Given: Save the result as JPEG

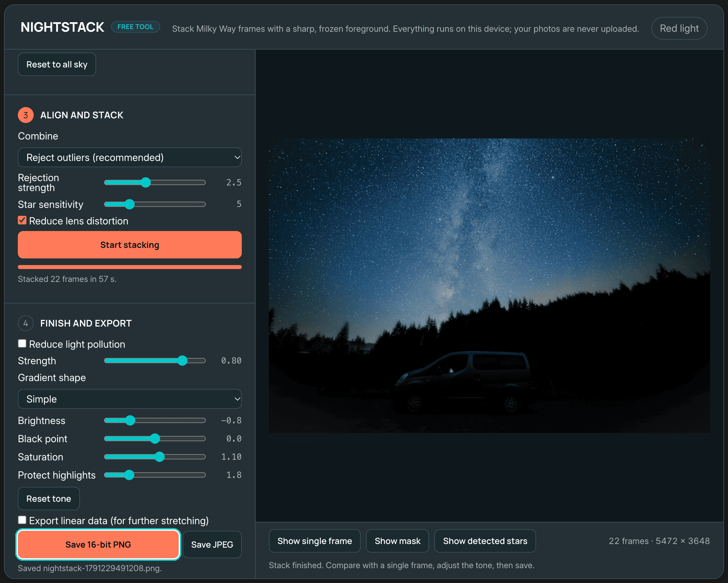Looking at the screenshot, I should [212, 544].
